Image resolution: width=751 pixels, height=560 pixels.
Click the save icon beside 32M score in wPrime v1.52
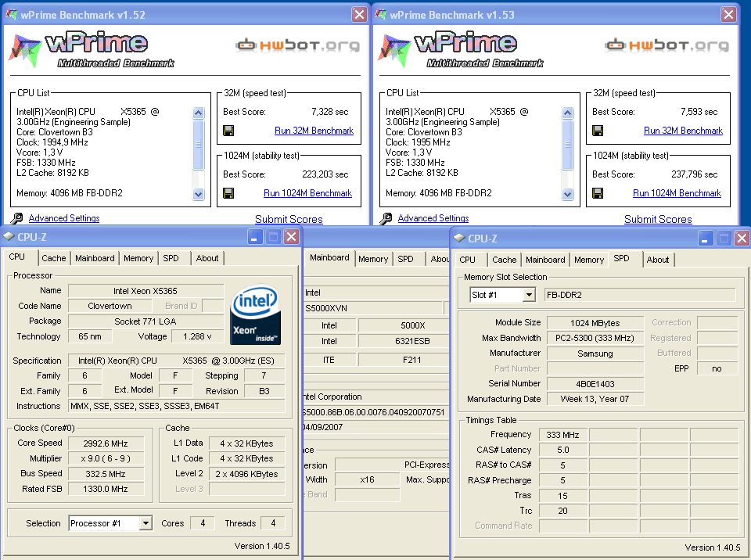point(228,131)
